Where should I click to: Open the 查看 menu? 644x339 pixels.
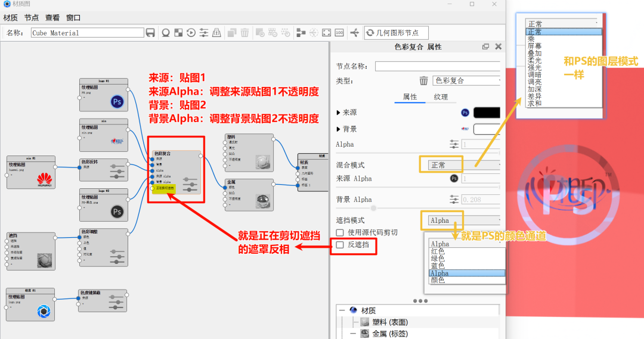[x=52, y=18]
